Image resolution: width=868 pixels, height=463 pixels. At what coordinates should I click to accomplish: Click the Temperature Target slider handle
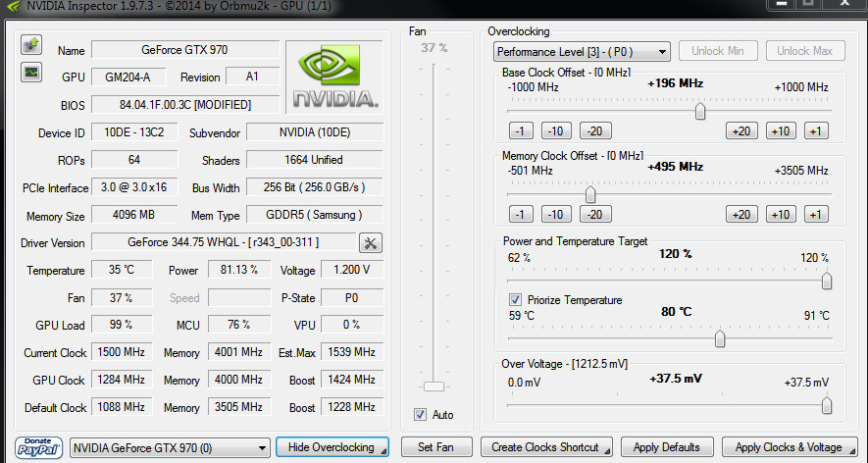pyautogui.click(x=720, y=338)
